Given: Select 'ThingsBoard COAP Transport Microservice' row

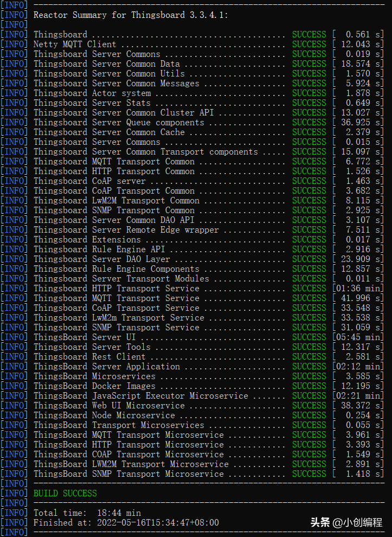Looking at the screenshot, I should point(192,454).
